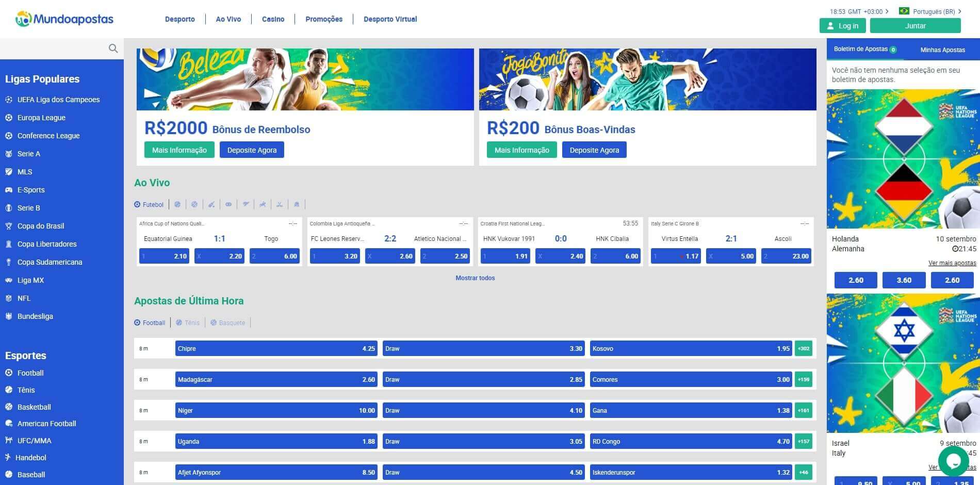Expand all live matches via Mostrar todos
Screen dimensions: 980x485
click(x=474, y=278)
